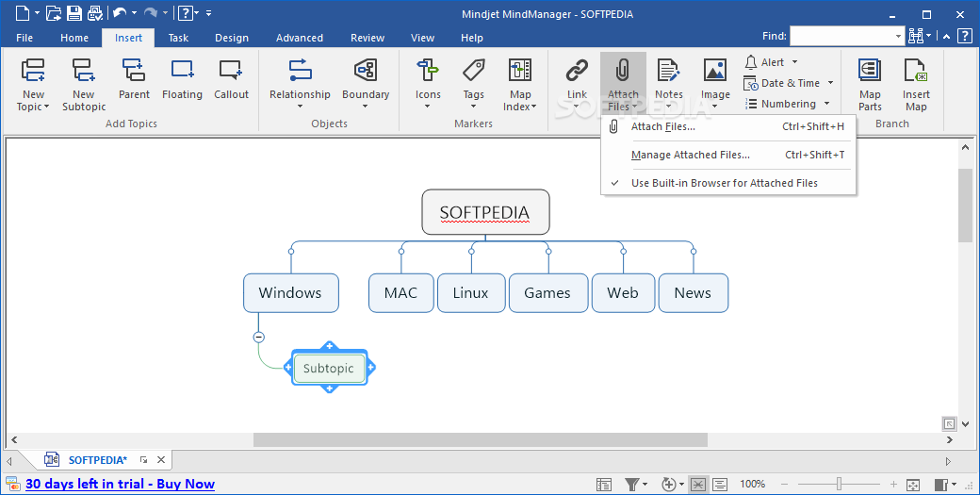Open the Alert dropdown arrow
Screen dimensions: 980x495
[795, 62]
